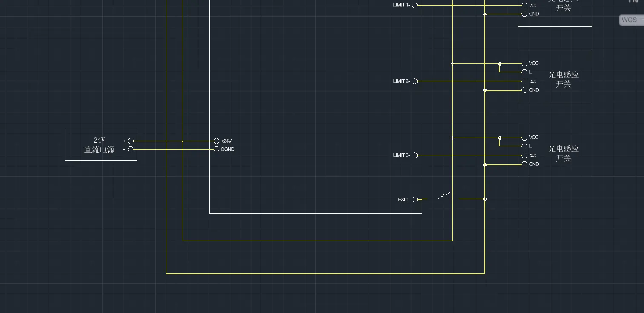This screenshot has height=313, width=644.
Task: Open the WCS coordinate system dropdown
Action: click(631, 20)
